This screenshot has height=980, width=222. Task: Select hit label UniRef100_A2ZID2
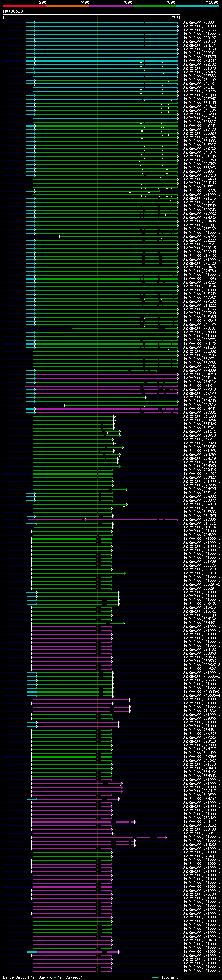pos(199,64)
